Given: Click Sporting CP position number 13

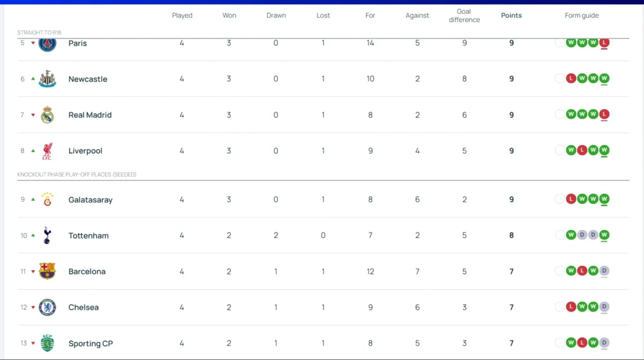Looking at the screenshot, I should point(23,343).
